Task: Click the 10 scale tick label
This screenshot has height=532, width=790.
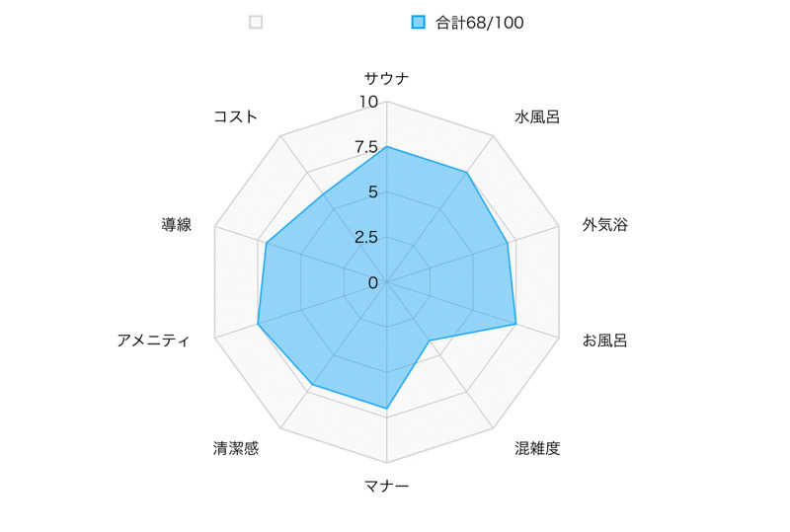Action: click(368, 103)
